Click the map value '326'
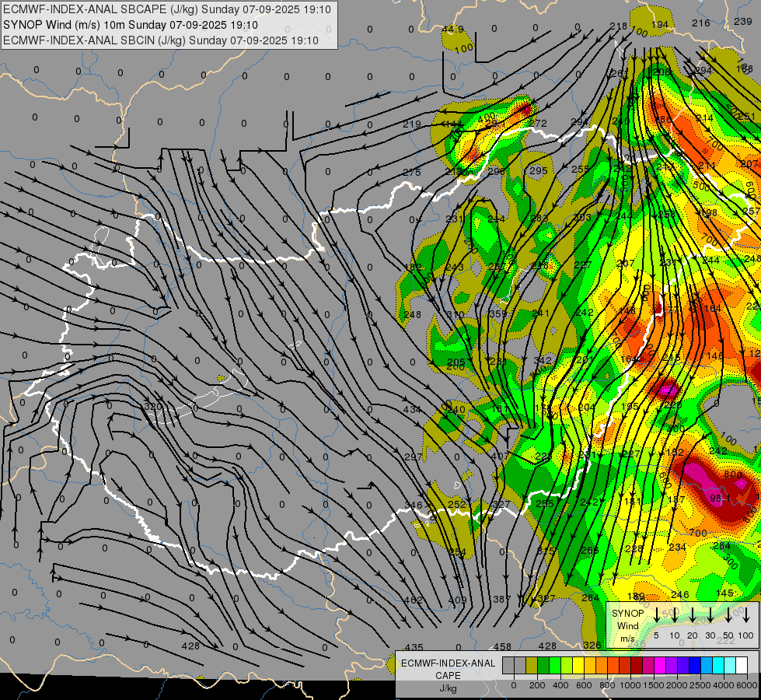The height and width of the screenshot is (700, 761). click(x=592, y=645)
